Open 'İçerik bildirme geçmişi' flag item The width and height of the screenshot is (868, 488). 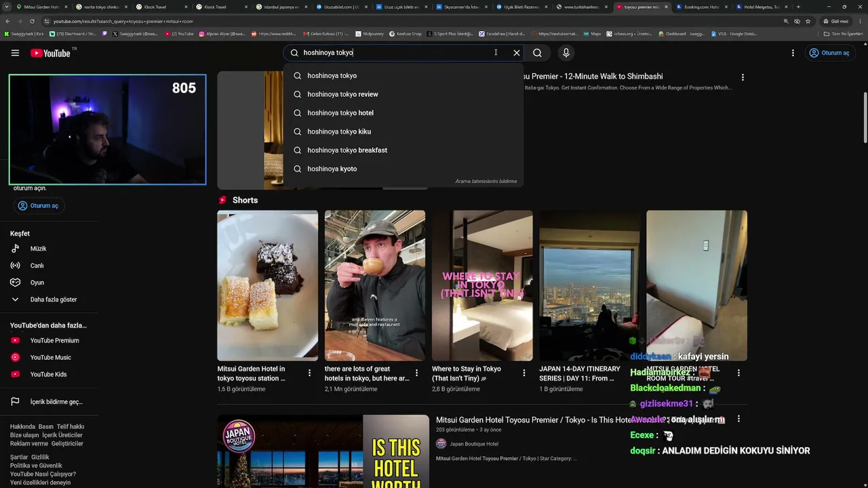[x=49, y=402]
